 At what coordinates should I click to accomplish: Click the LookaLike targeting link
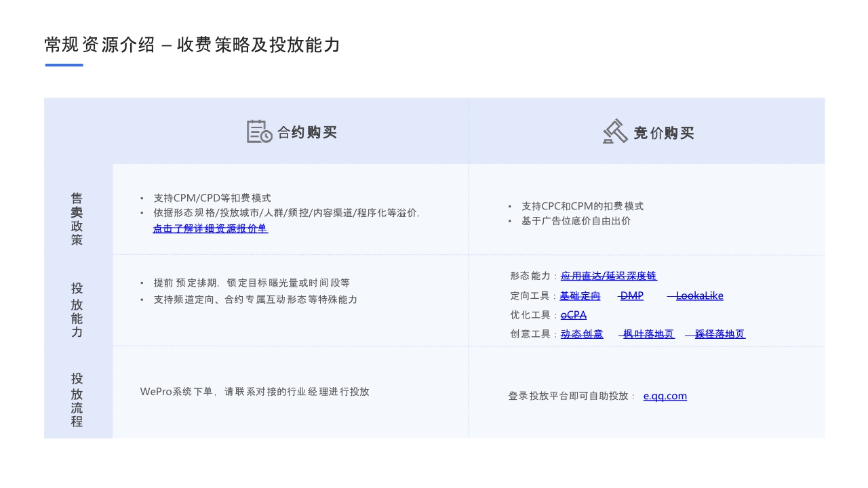(x=699, y=296)
